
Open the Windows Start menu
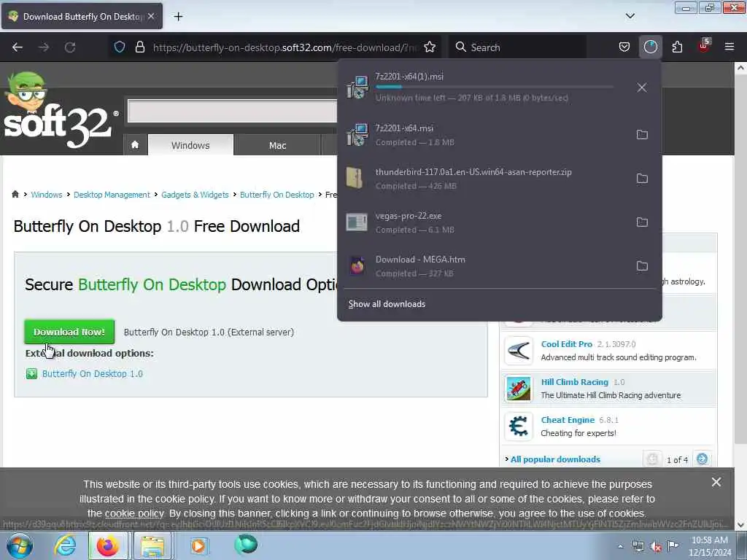coord(19,545)
